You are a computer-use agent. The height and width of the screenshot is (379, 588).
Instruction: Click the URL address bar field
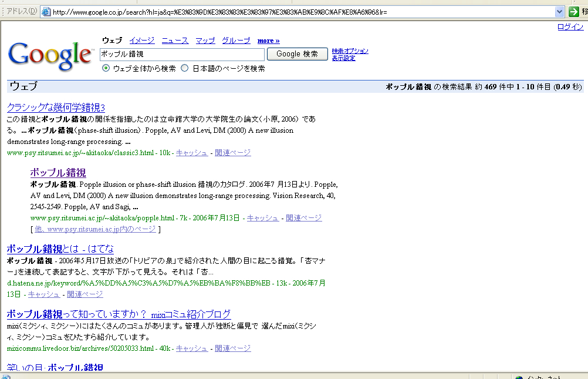pos(299,12)
